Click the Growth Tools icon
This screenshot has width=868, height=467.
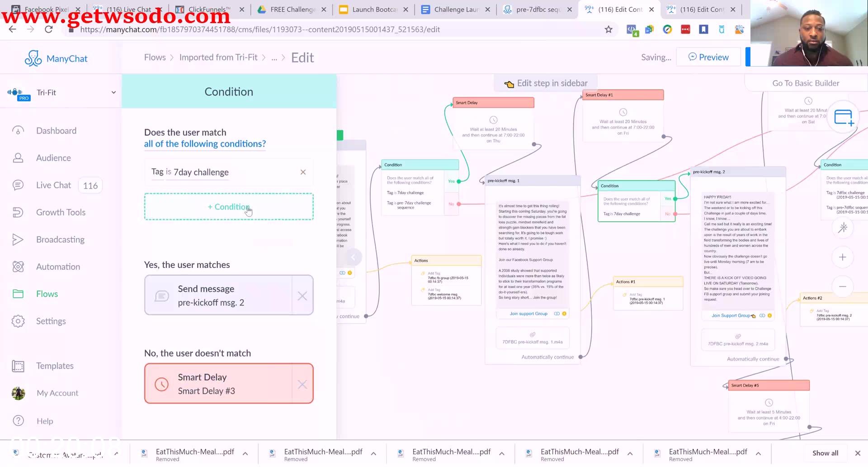18,212
